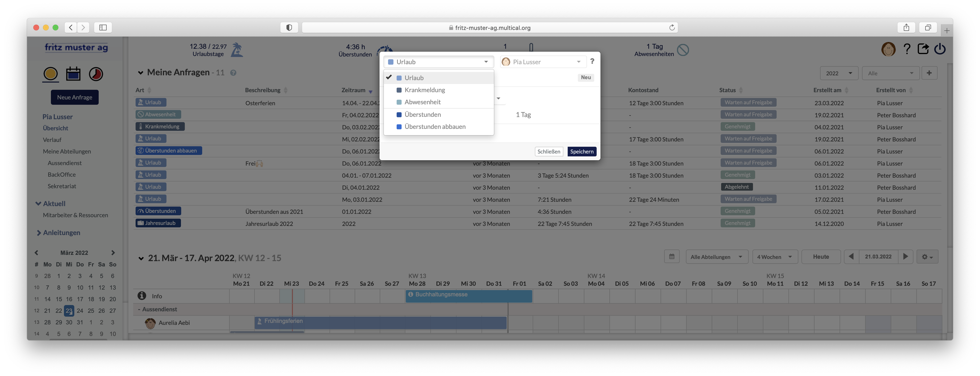Click the Safari share button
980x376 pixels.
[906, 28]
